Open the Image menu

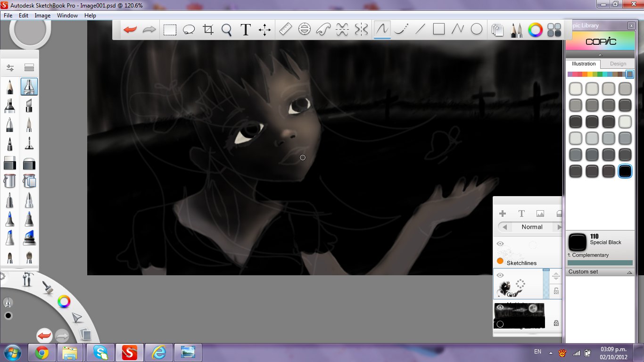(42, 16)
